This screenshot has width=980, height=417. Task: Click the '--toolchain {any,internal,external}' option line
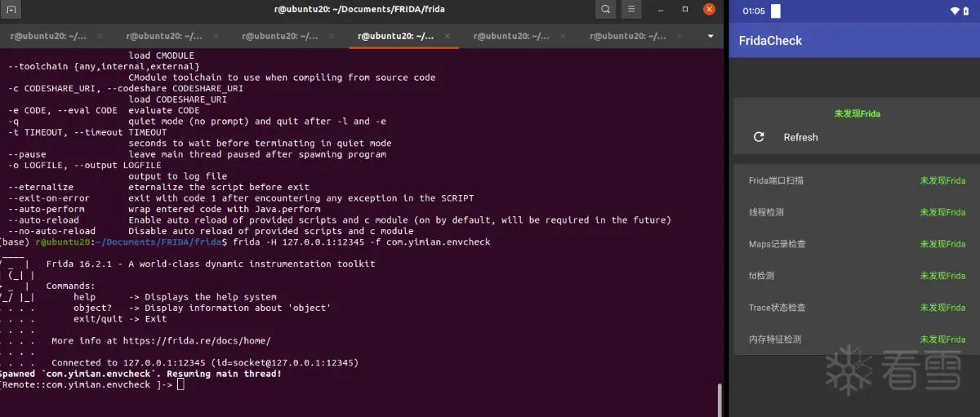pos(104,67)
